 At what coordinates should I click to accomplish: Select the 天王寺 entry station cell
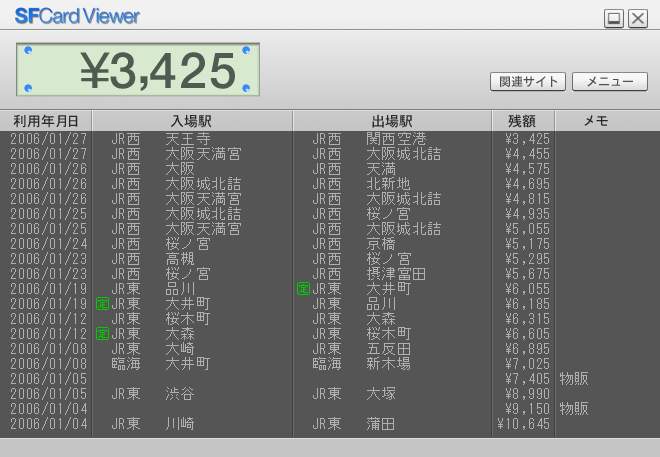(188, 139)
